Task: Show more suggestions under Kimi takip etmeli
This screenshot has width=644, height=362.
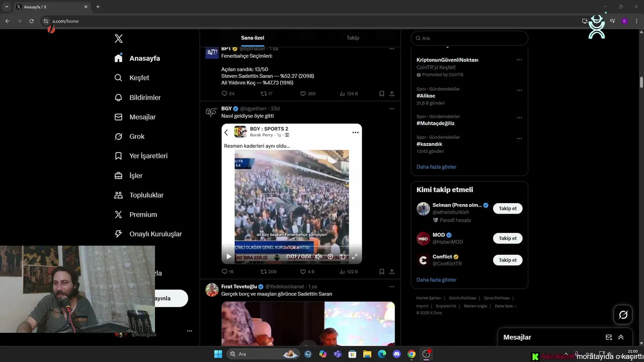Action: [436, 280]
